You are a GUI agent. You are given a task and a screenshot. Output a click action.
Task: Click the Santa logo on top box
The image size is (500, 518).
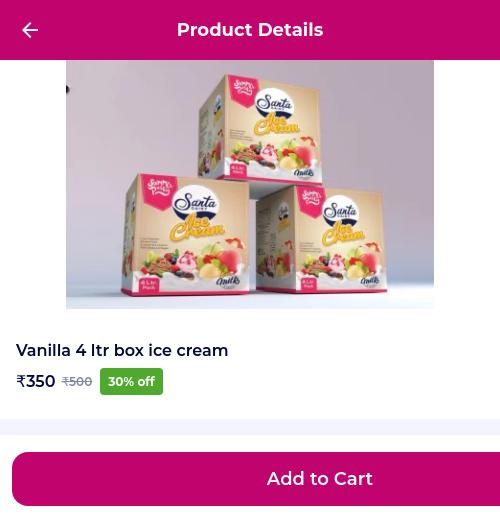tap(274, 103)
